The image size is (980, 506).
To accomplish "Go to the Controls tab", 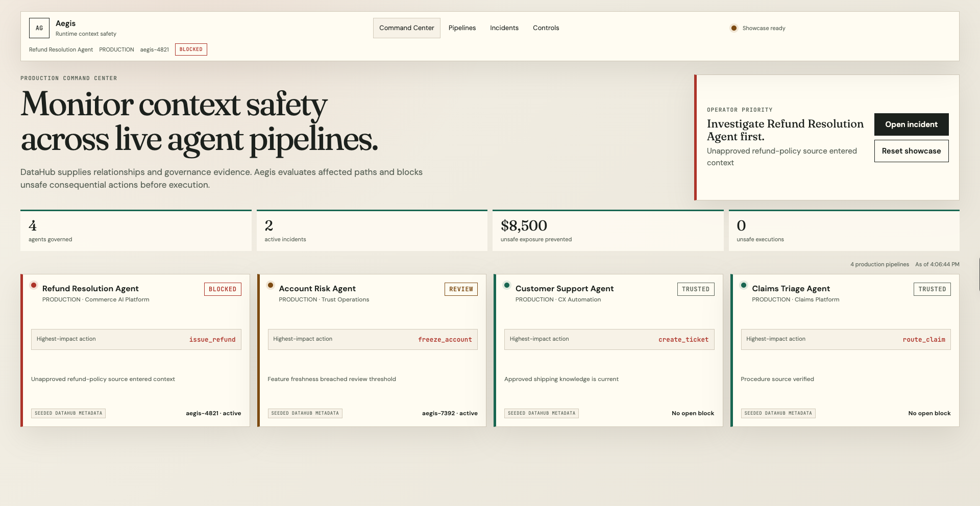I will tap(546, 28).
